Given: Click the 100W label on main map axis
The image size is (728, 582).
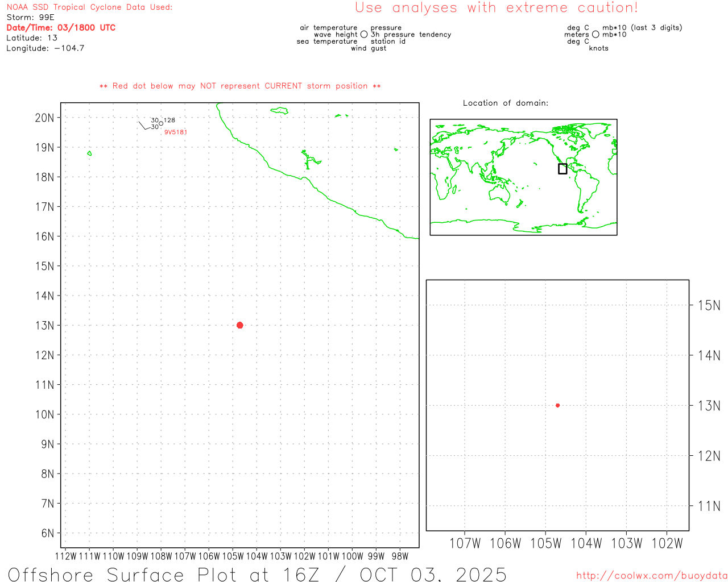Looking at the screenshot, I should [x=352, y=556].
